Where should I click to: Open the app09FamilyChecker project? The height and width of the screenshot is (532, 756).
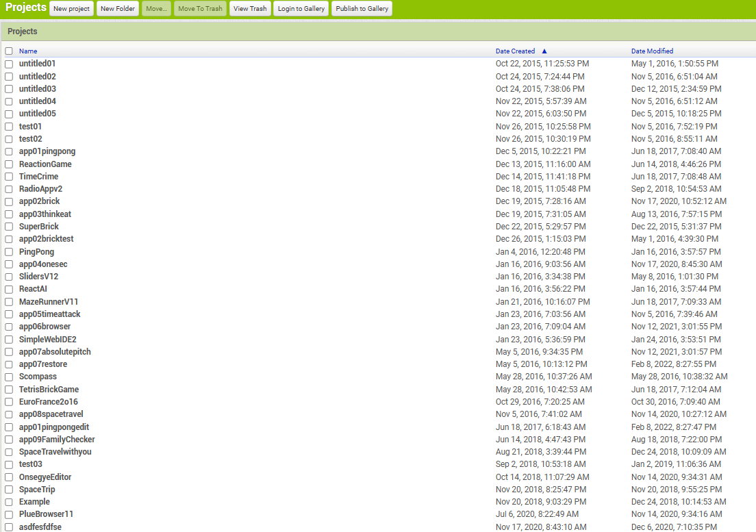(x=57, y=440)
